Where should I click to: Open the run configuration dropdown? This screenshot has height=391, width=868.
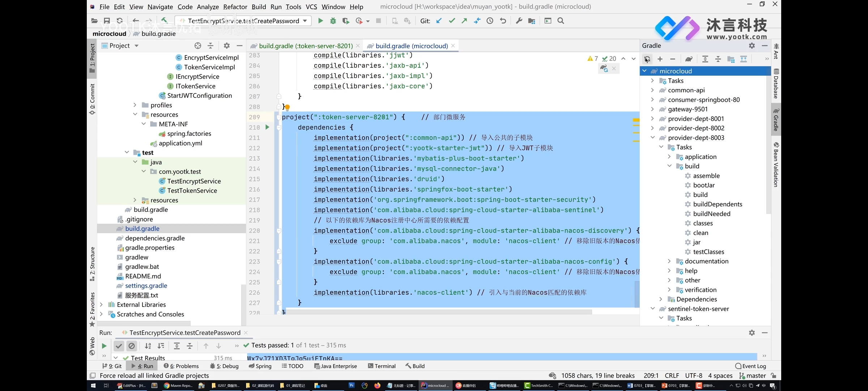point(305,21)
